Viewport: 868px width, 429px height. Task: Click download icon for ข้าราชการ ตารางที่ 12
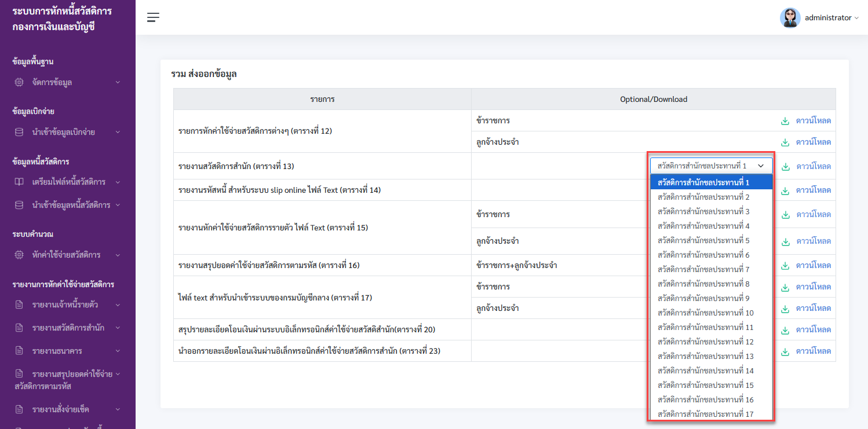click(x=785, y=121)
